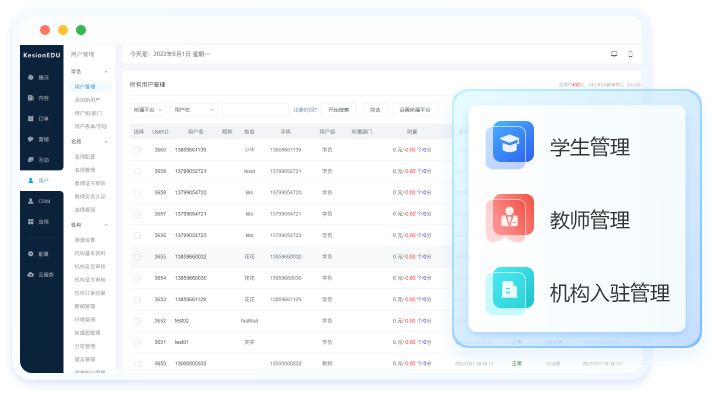726x396 pixels.
Task: Open the 用户名 search field dropdown
Action: point(194,110)
